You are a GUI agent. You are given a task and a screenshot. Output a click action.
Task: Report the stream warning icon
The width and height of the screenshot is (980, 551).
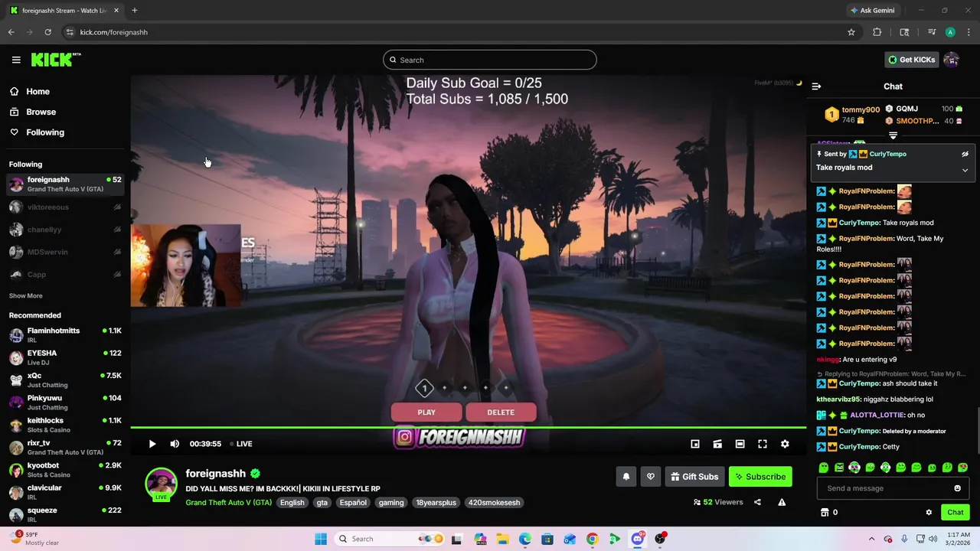[782, 503]
